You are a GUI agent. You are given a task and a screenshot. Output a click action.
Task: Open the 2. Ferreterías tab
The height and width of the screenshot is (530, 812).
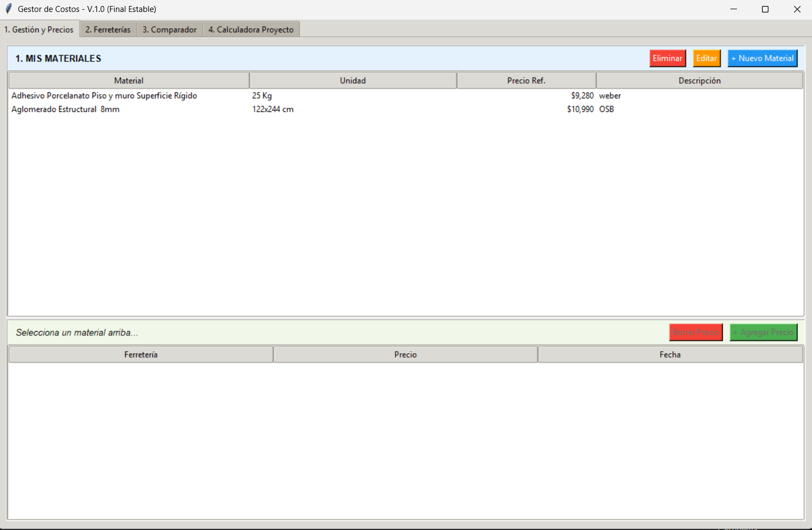(x=108, y=29)
